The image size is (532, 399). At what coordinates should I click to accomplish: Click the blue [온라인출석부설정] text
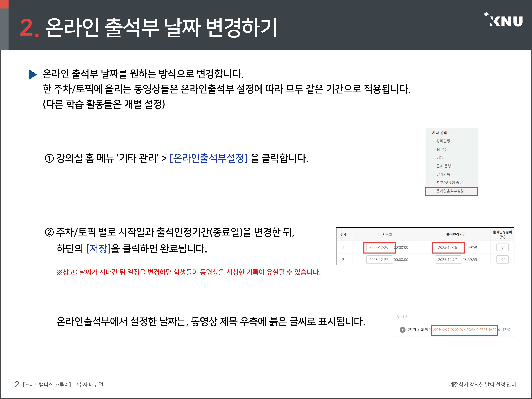click(208, 158)
